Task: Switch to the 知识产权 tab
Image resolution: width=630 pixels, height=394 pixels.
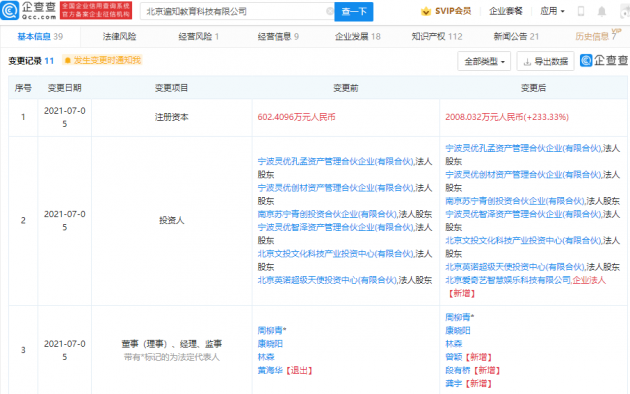Action: point(437,37)
